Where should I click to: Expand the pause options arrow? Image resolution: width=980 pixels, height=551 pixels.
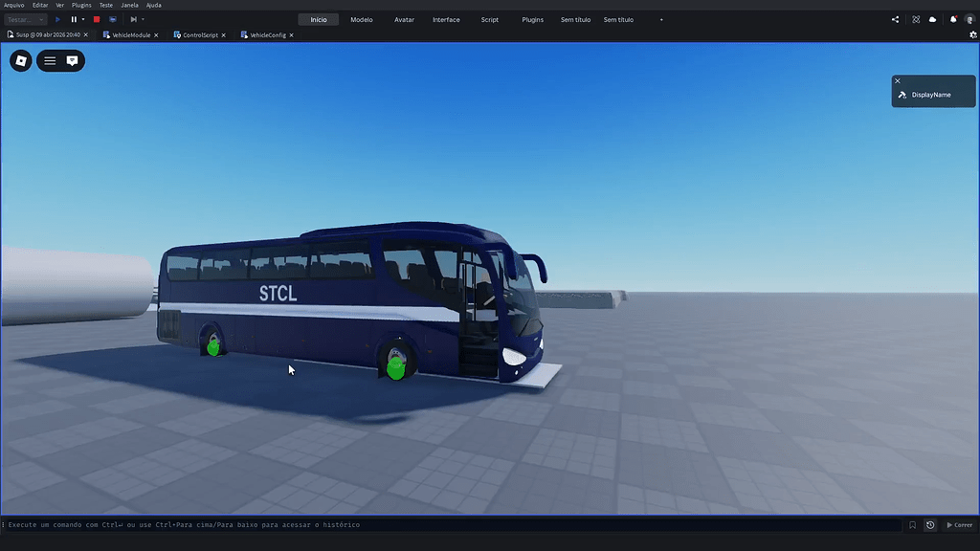point(83,19)
